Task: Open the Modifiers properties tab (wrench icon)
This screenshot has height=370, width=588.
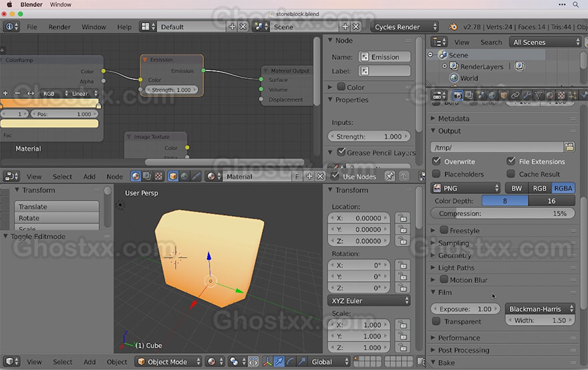Action: [x=527, y=96]
